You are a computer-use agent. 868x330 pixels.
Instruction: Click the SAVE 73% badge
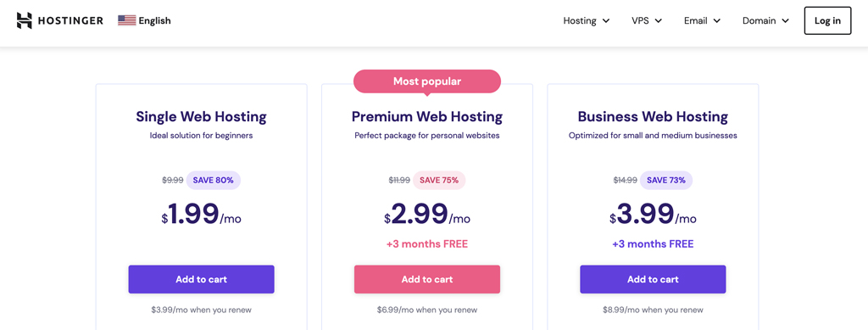[666, 180]
